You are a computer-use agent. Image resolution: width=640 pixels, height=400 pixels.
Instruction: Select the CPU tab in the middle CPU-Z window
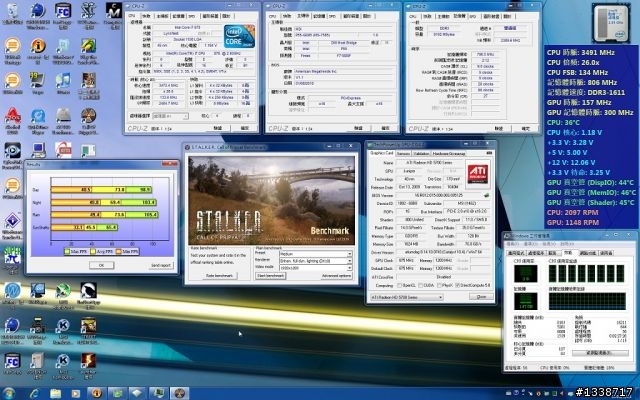tap(273, 16)
